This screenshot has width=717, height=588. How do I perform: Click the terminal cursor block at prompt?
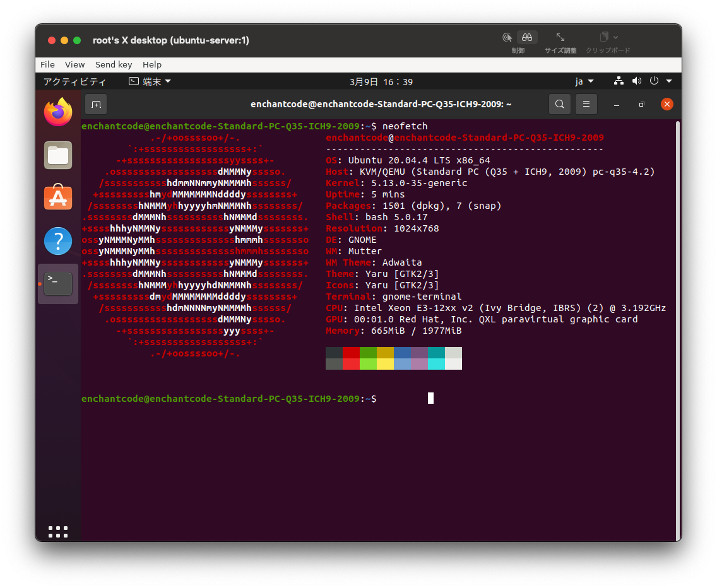(x=430, y=398)
